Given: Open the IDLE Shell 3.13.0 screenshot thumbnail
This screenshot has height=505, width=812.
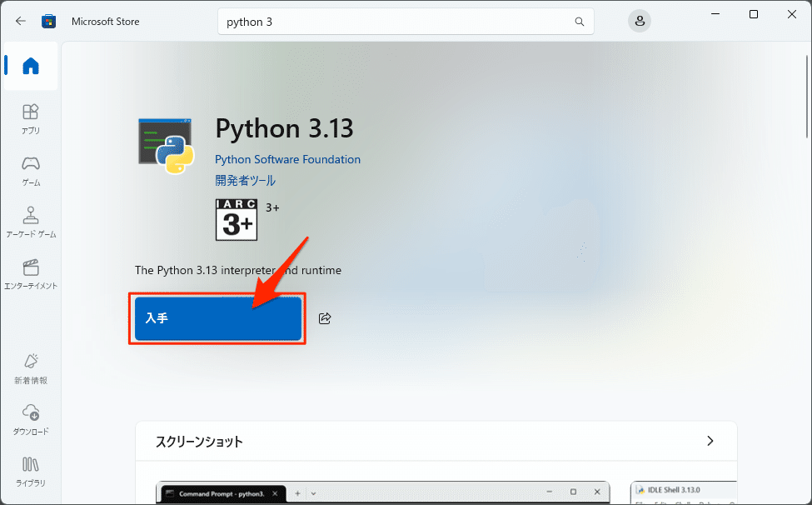Looking at the screenshot, I should click(x=684, y=492).
